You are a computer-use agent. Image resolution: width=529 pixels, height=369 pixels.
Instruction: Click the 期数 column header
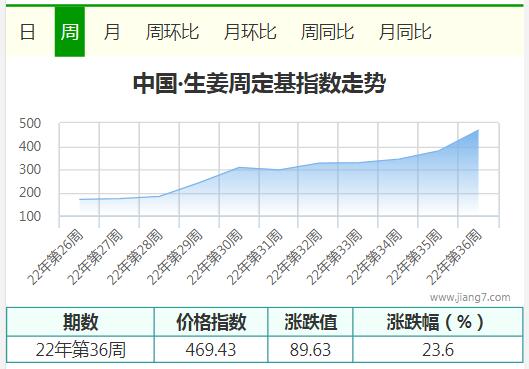(80, 322)
